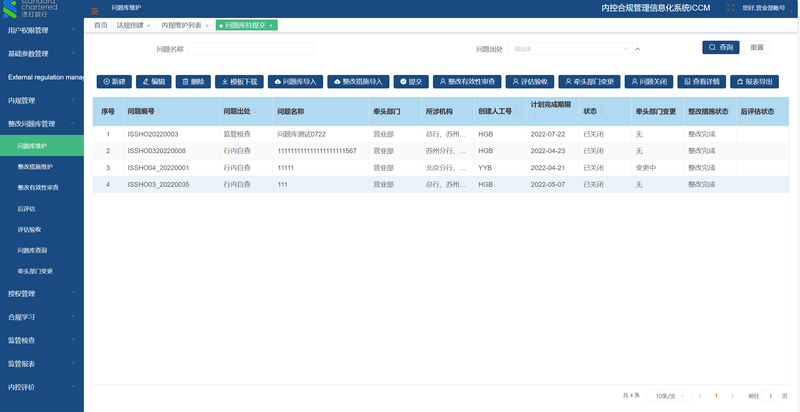Export the report with 报表导出 button
The image size is (800, 412).
coord(755,81)
